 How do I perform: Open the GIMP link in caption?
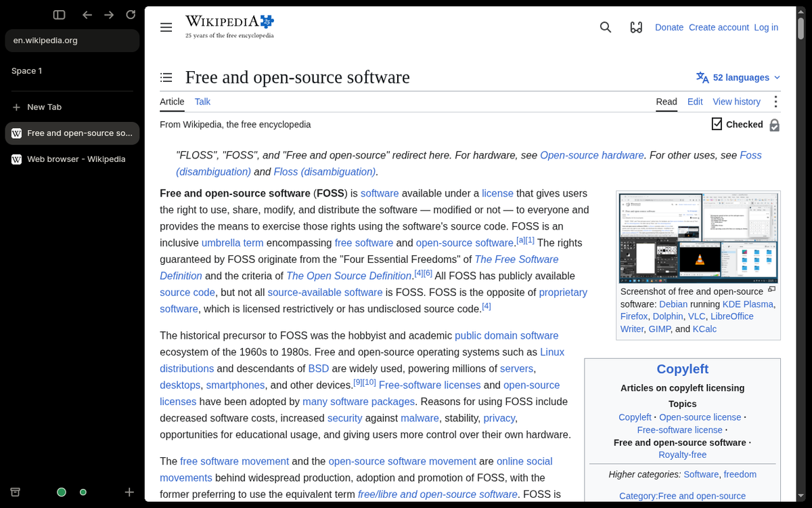pyautogui.click(x=659, y=329)
